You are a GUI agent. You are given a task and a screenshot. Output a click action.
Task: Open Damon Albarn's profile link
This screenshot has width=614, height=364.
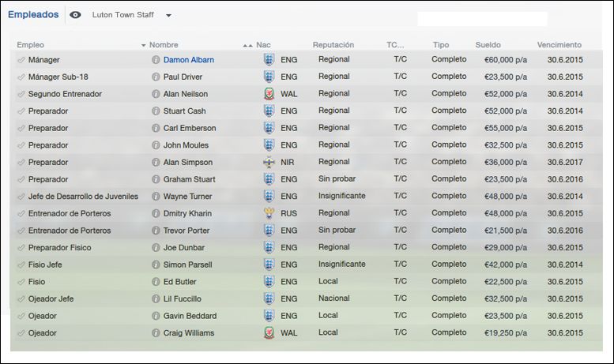(189, 60)
